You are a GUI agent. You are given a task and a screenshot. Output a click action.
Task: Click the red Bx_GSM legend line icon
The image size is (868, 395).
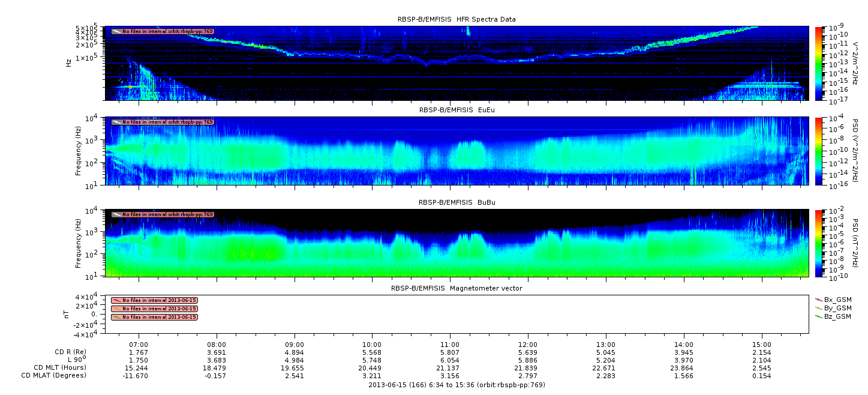[819, 299]
